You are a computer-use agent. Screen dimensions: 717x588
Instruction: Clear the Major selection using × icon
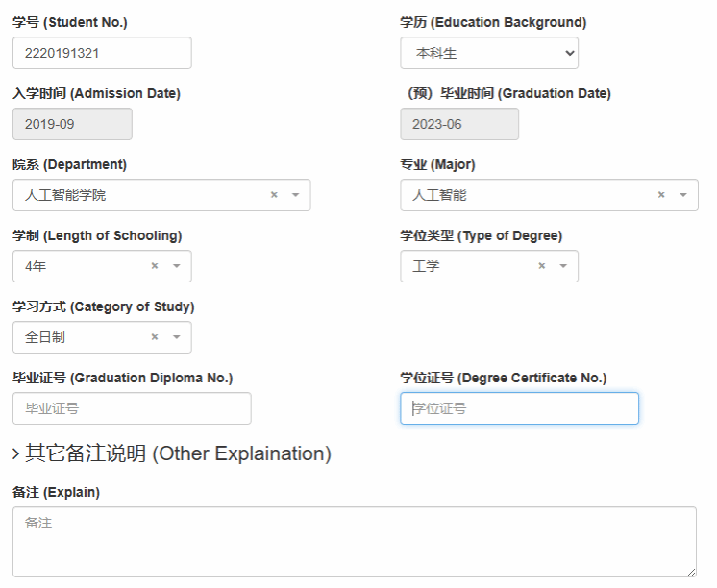(x=661, y=195)
